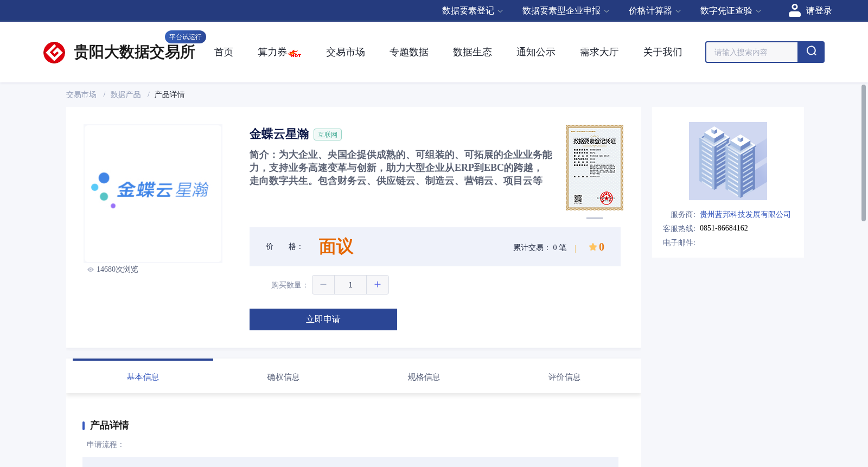This screenshot has height=467, width=868.
Task: Click the purchase quantity field showing 1
Action: 350,285
